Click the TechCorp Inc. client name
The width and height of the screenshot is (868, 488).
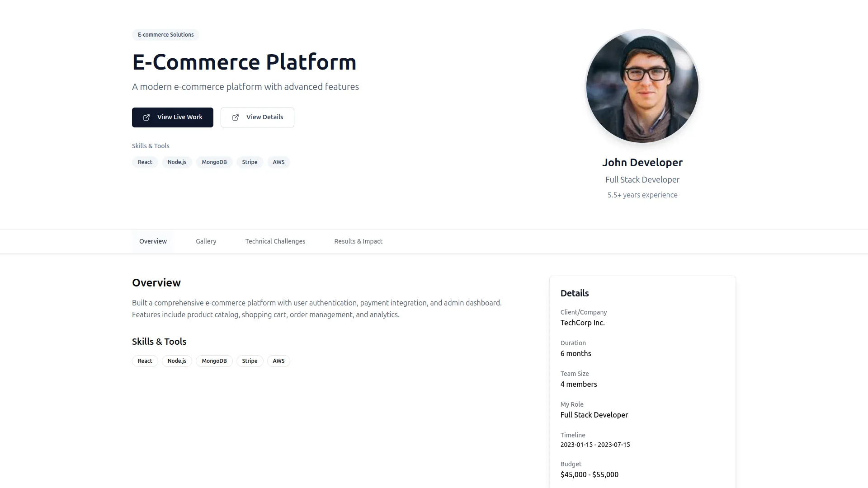[582, 323]
